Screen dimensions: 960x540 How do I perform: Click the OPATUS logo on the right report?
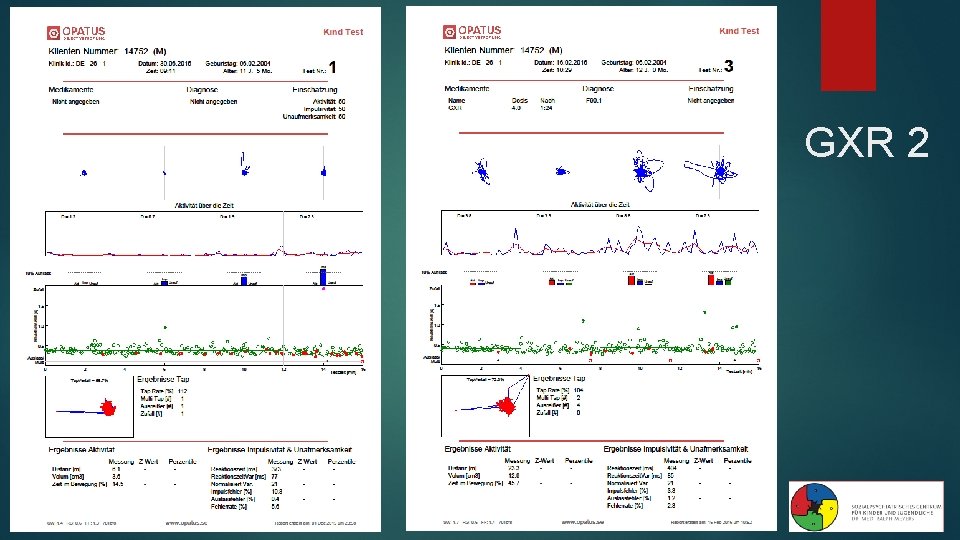click(x=472, y=31)
